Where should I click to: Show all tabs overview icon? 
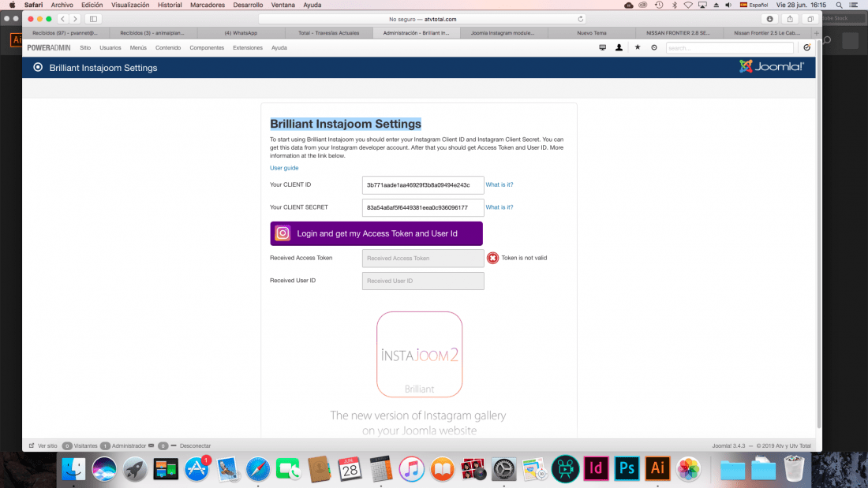[810, 19]
